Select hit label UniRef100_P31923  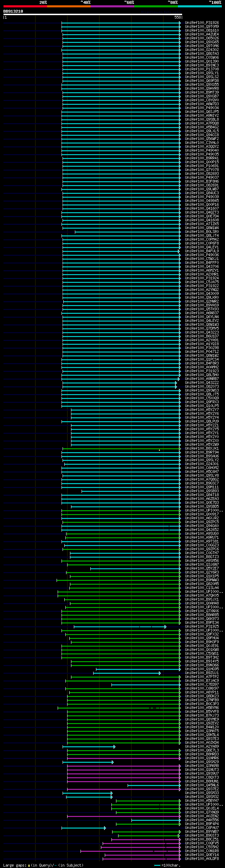point(202,371)
